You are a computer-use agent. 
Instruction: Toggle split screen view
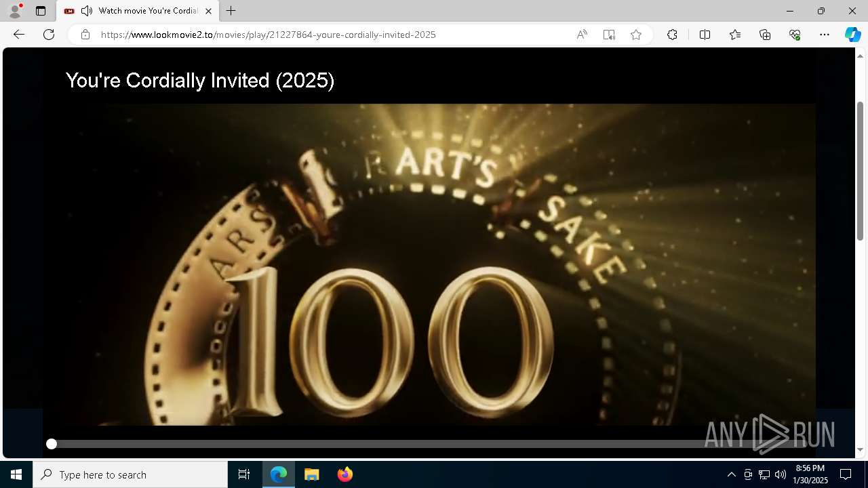(705, 35)
